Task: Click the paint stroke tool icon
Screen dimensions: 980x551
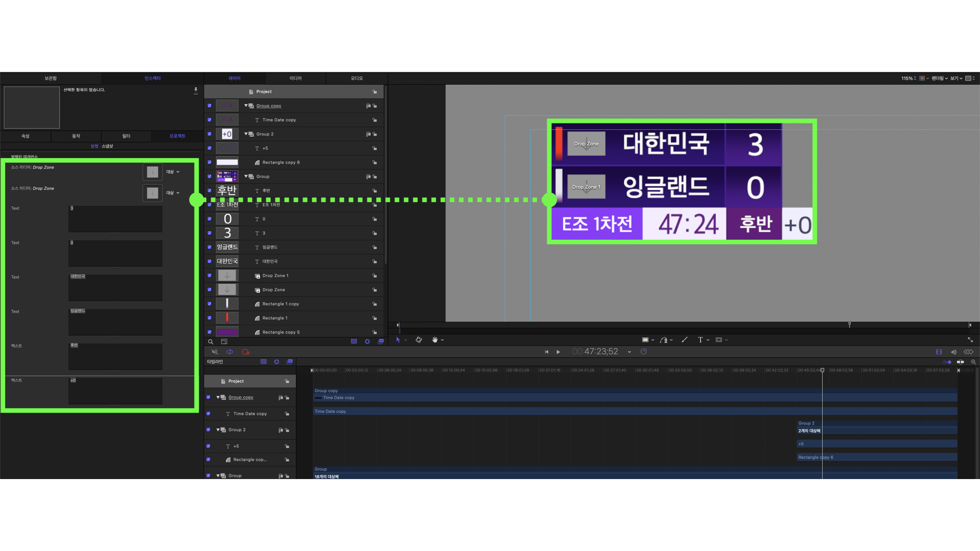Action: coord(684,340)
